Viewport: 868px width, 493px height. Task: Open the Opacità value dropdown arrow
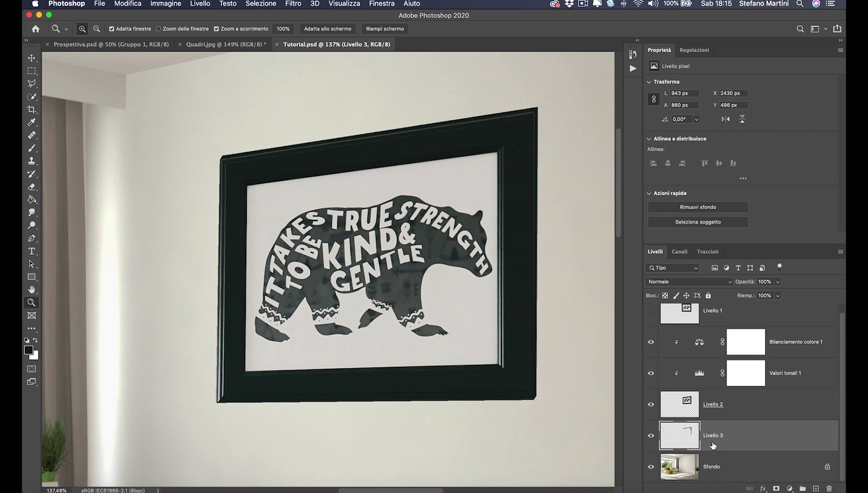(x=778, y=282)
